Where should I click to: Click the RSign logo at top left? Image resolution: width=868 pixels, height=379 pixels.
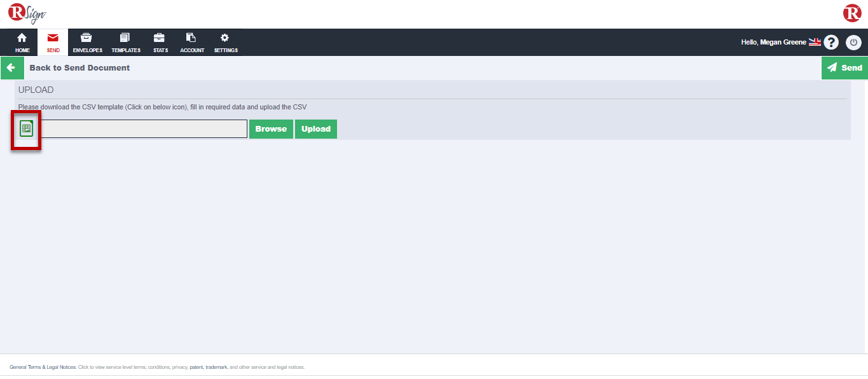27,13
